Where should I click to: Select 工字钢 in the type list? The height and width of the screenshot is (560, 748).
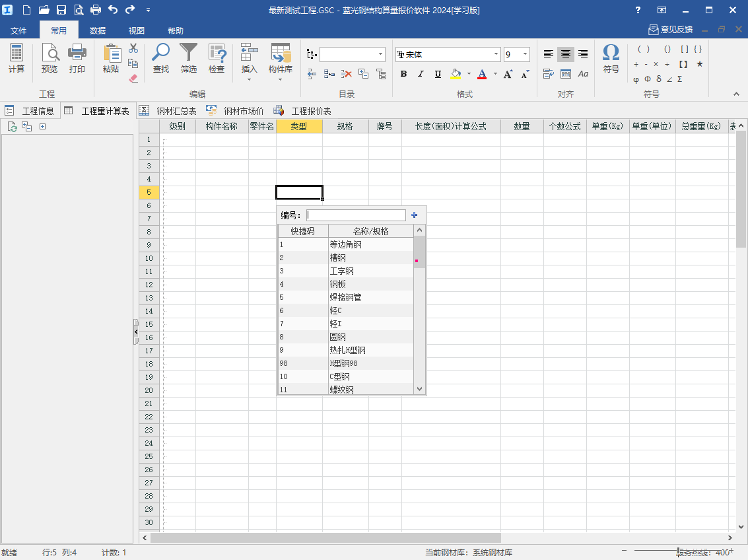pos(342,271)
